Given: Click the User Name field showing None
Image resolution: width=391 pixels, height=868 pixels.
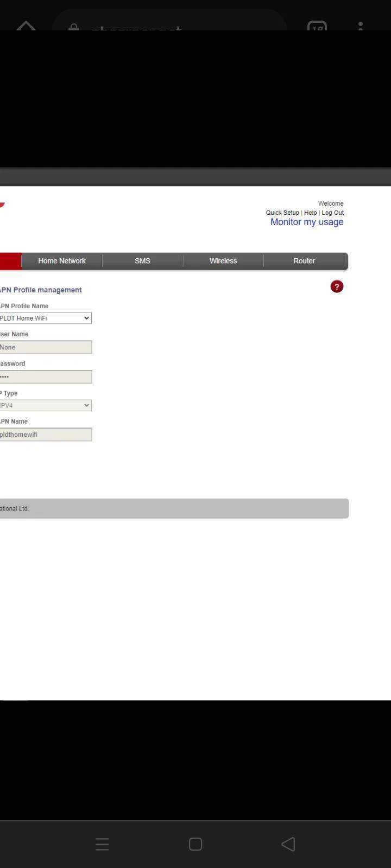Looking at the screenshot, I should [46, 347].
